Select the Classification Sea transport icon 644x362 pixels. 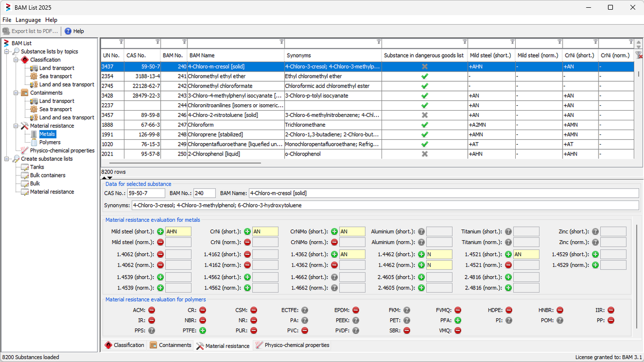click(34, 76)
